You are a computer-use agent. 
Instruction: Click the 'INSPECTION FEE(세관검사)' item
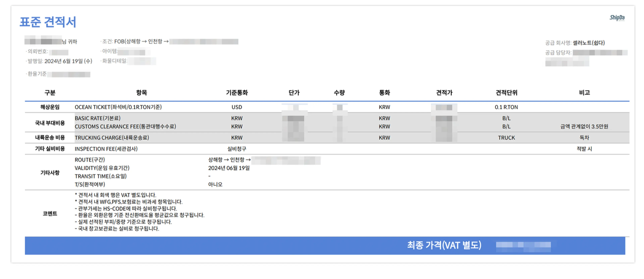[106, 149]
